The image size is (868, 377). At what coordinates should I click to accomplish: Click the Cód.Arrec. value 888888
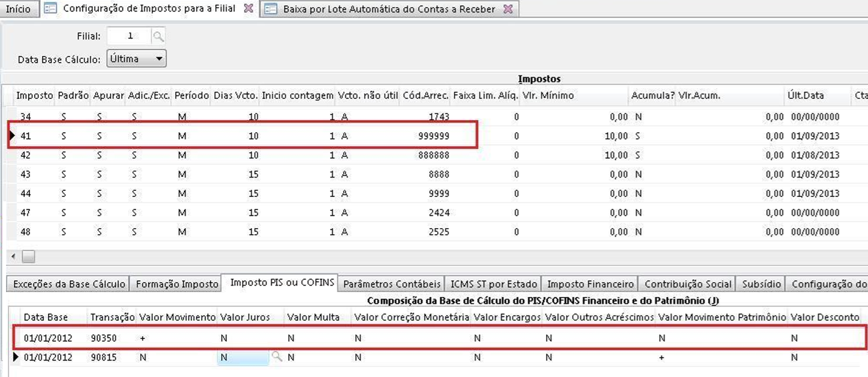coord(433,155)
